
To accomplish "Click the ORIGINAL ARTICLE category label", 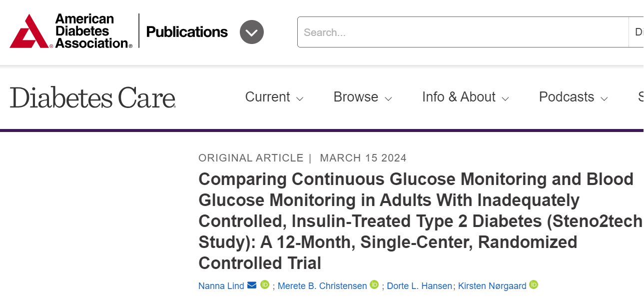I will tap(251, 158).
